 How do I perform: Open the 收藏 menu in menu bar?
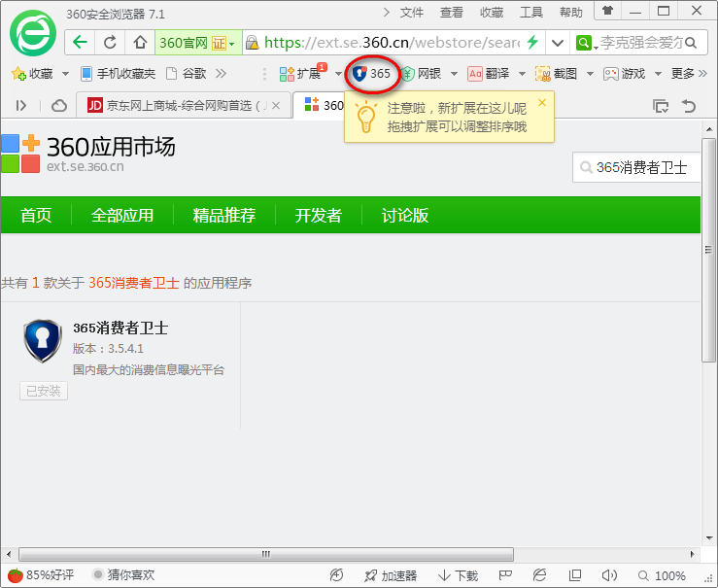point(492,13)
